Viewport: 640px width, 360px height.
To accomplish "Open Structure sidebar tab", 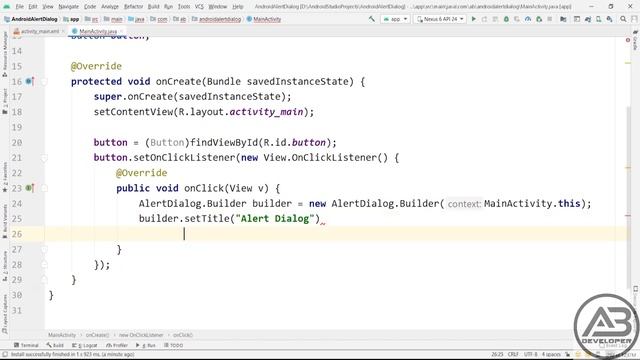I will point(5,266).
